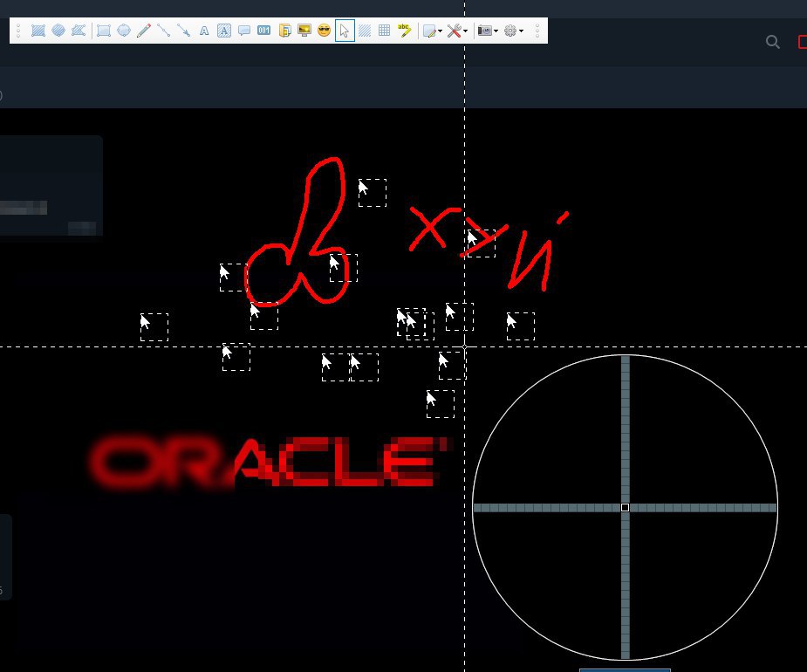Select the elliptical region selection tool
Screen dimensions: 807x672
[x=58, y=31]
